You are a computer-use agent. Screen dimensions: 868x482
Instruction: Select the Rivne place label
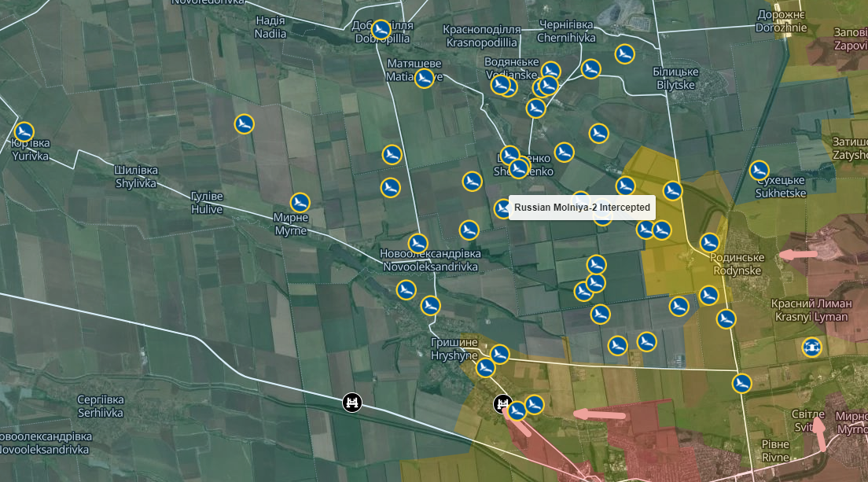775,451
